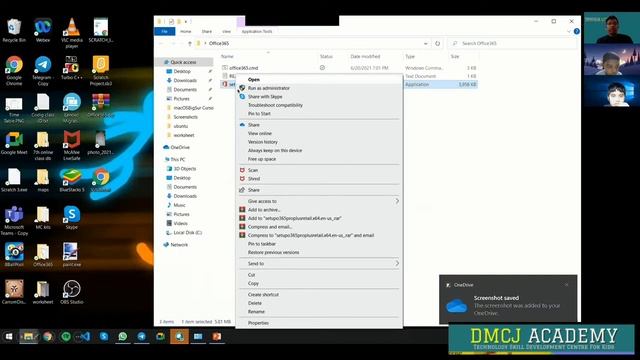Select the Webex desktop icon
The width and height of the screenshot is (640, 360).
point(43,31)
